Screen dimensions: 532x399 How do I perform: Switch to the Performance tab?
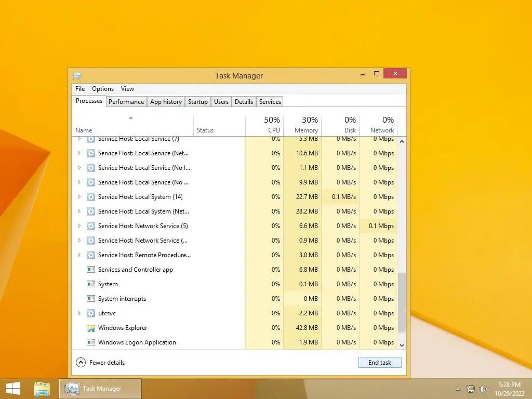pyautogui.click(x=126, y=102)
